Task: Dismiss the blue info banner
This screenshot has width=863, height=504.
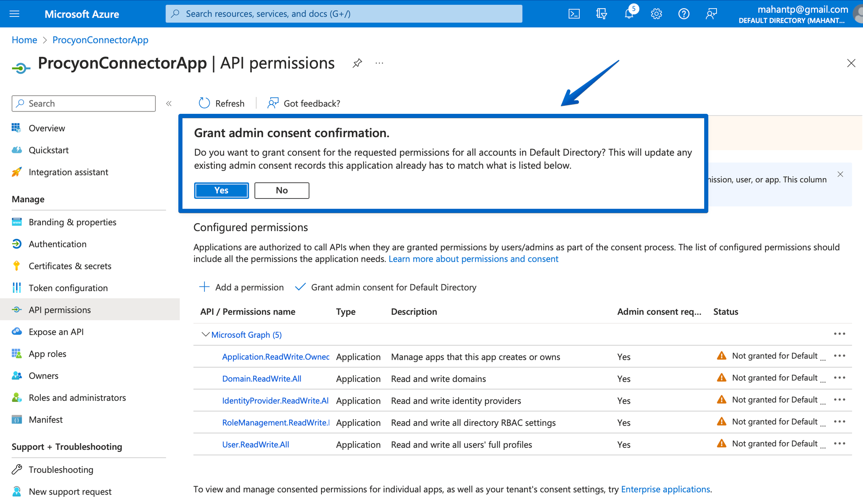Action: [x=841, y=174]
